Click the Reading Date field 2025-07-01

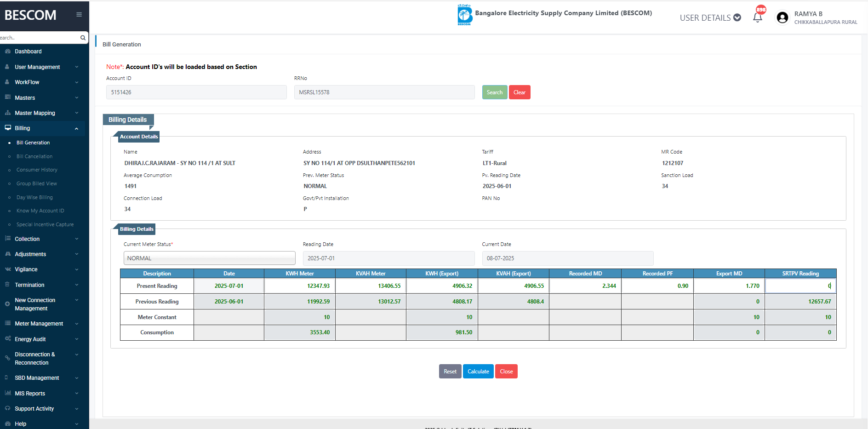point(388,258)
